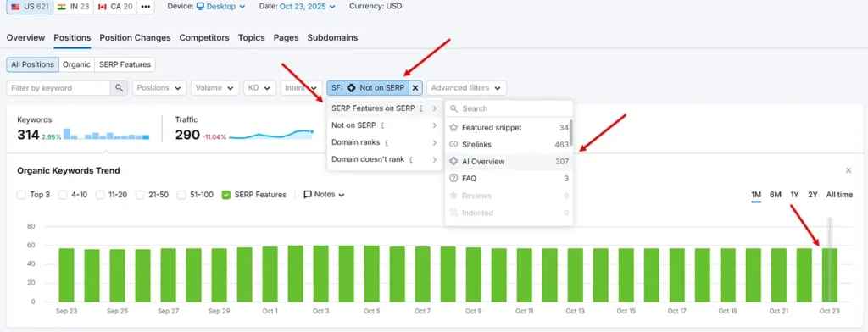
Task: Open more databases with three dots
Action: (x=146, y=7)
